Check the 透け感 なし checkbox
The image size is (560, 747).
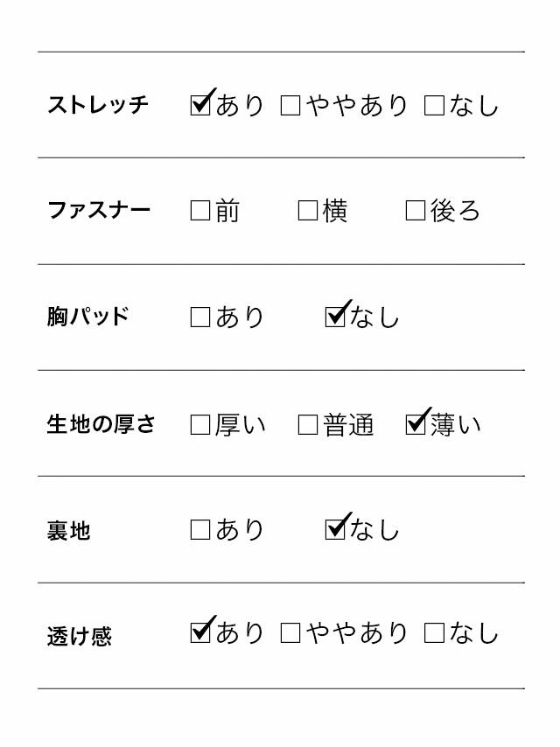(x=434, y=633)
